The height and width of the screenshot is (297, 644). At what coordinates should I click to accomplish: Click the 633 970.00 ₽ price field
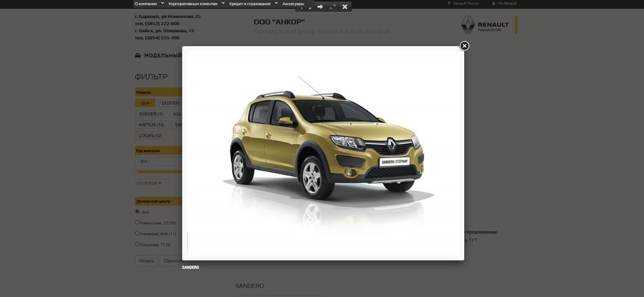[x=151, y=183]
